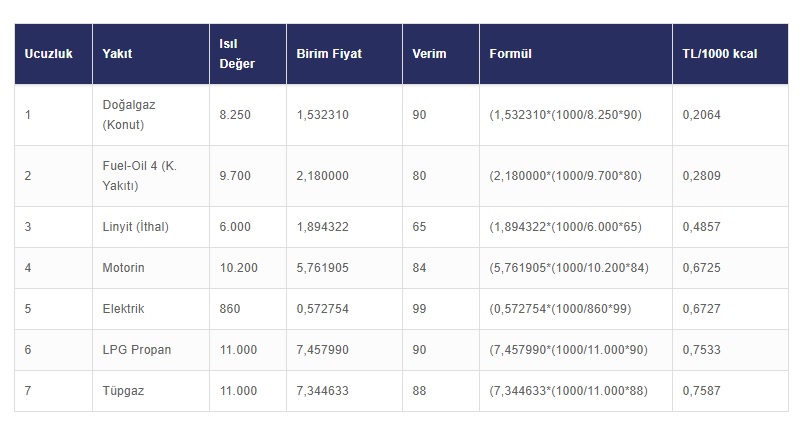Click unit price 7,457990
Image resolution: width=801 pixels, height=444 pixels.
click(322, 350)
